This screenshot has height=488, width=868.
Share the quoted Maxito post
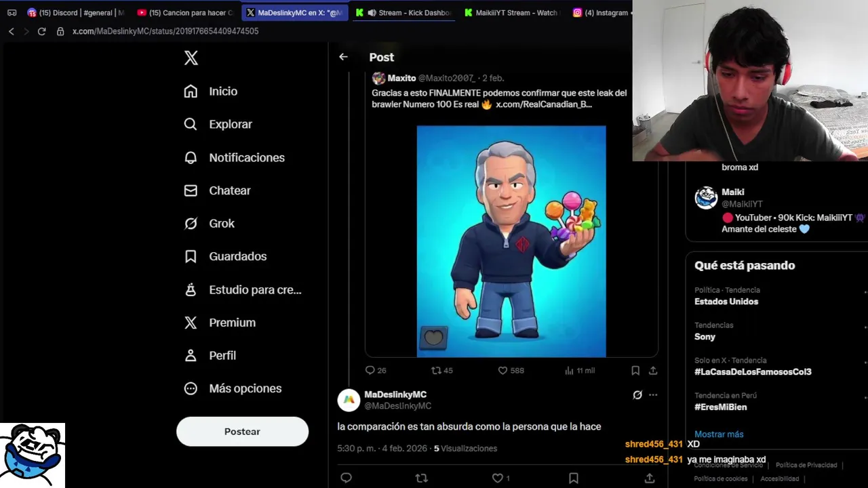pos(653,371)
